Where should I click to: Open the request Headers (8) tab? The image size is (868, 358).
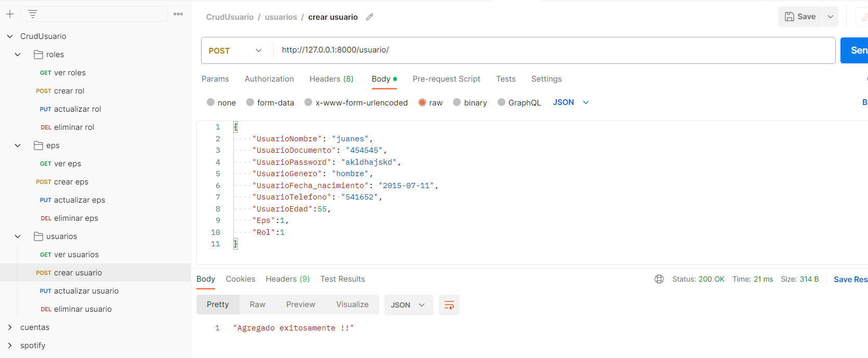pos(331,79)
